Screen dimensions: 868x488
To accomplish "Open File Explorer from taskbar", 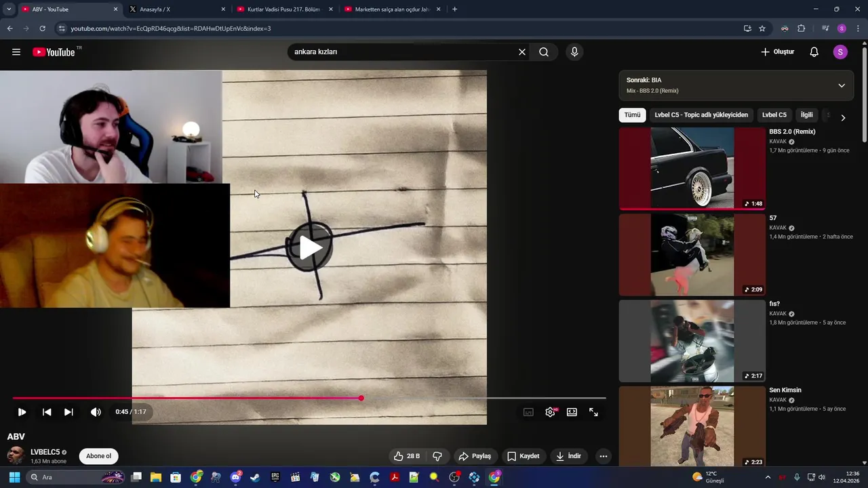I will pos(156,477).
